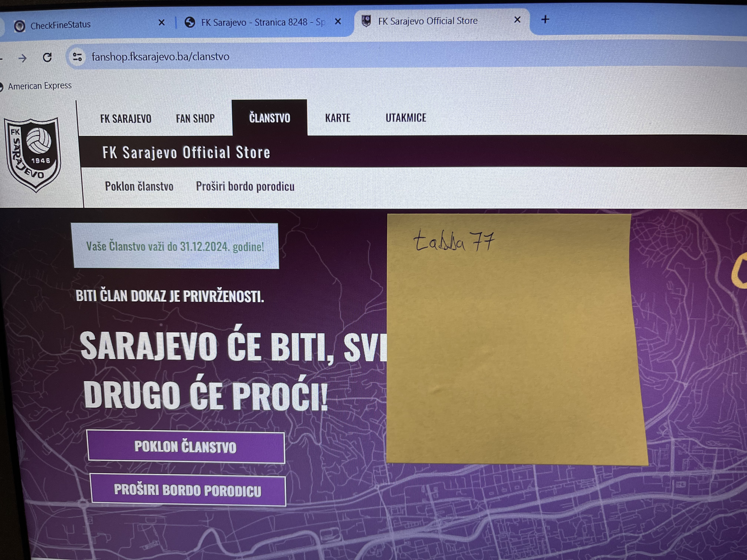Reload the page with the refresh icon
Image resolution: width=747 pixels, height=560 pixels.
[47, 57]
